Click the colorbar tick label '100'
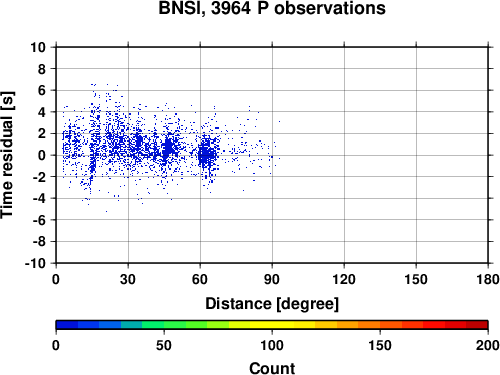Viewport: 500px width, 375px height. click(x=272, y=345)
